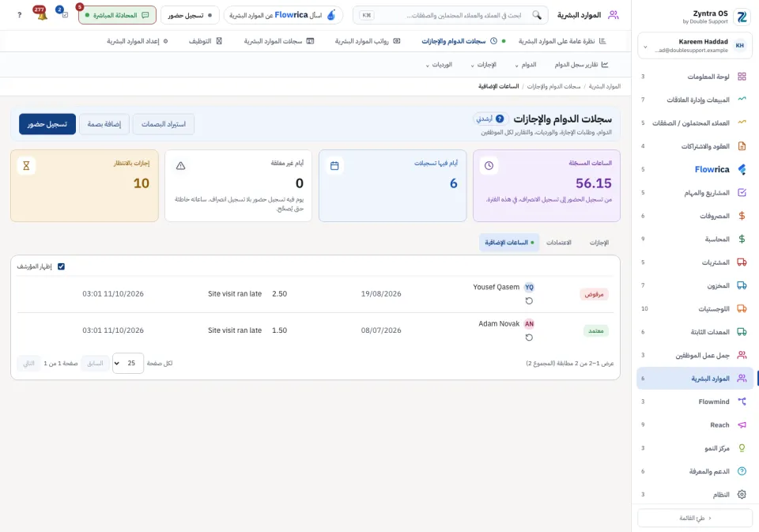The image size is (759, 532).
Task: Open اللوجستيات sidebar icon
Action: (742, 309)
